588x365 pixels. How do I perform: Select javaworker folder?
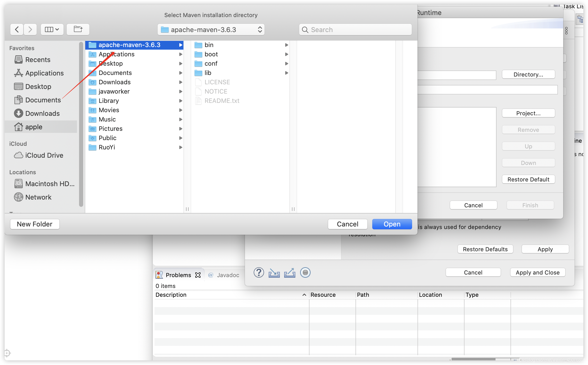(x=134, y=92)
